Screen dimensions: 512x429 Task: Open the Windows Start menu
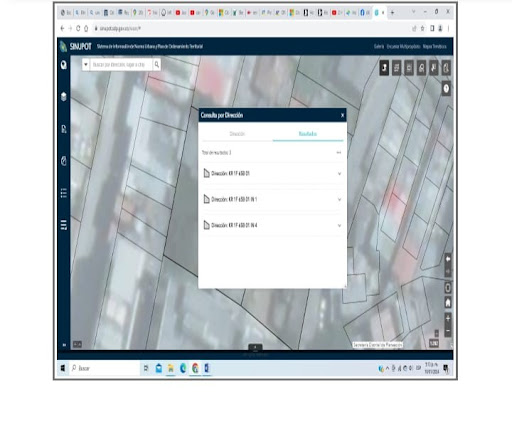(x=63, y=368)
